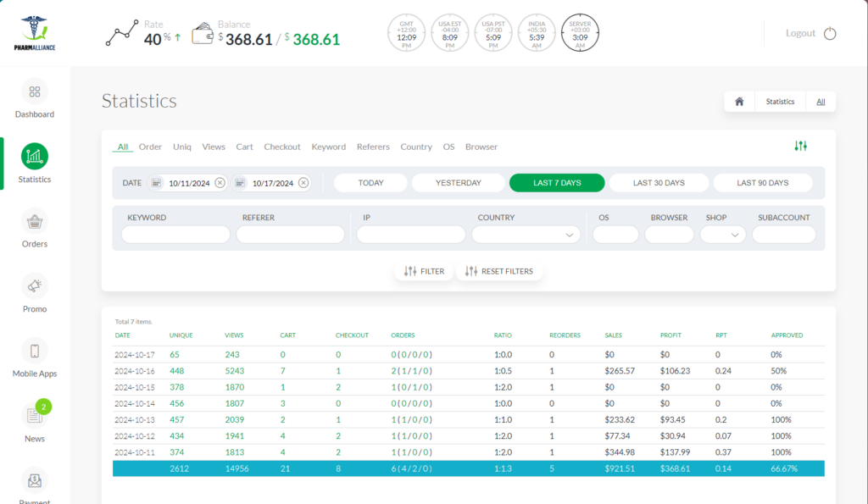The height and width of the screenshot is (504, 868).
Task: Click the 2024-10-13 date cell
Action: point(135,420)
